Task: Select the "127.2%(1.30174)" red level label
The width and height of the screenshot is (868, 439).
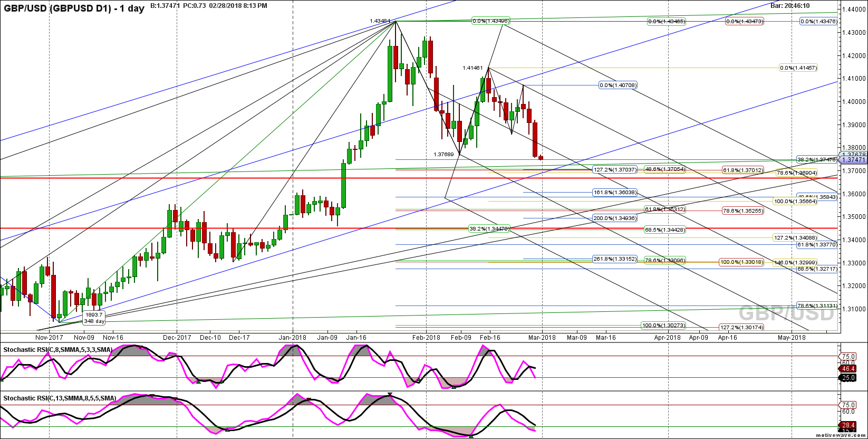Action: tap(741, 327)
